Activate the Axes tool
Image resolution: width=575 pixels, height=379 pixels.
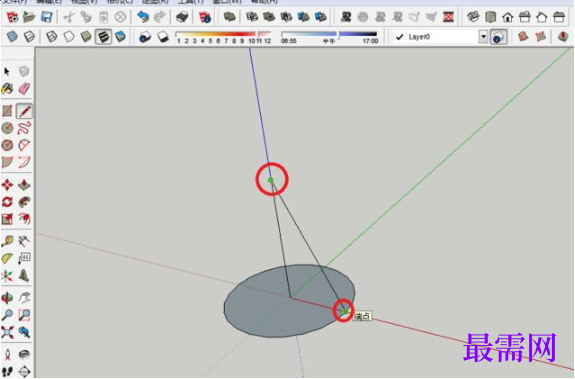[7, 275]
